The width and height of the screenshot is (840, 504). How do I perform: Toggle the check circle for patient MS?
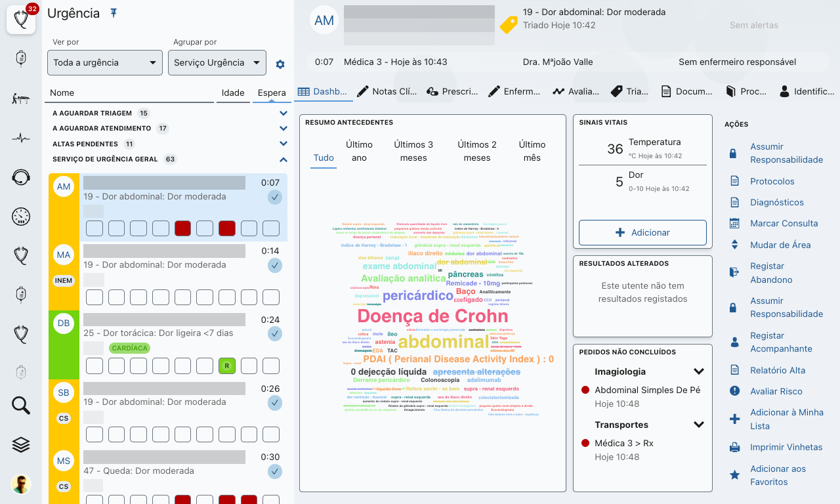[x=274, y=471]
